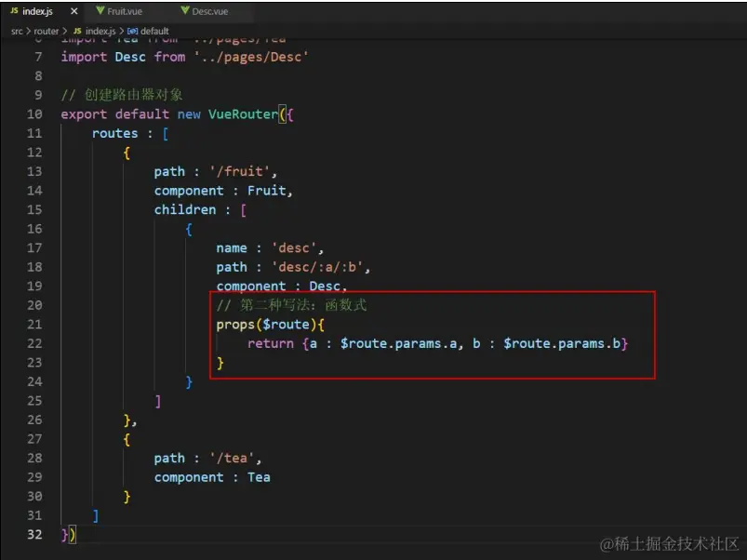Screen dimensions: 747x560
Task: Click the comment on line 9
Action: [x=122, y=95]
